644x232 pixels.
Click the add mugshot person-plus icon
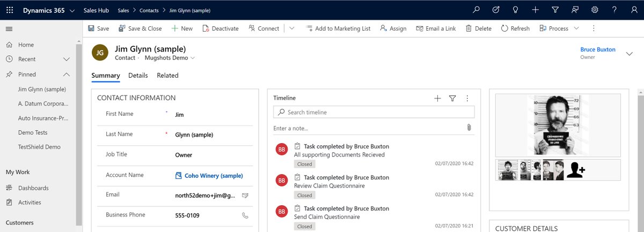[x=576, y=170]
